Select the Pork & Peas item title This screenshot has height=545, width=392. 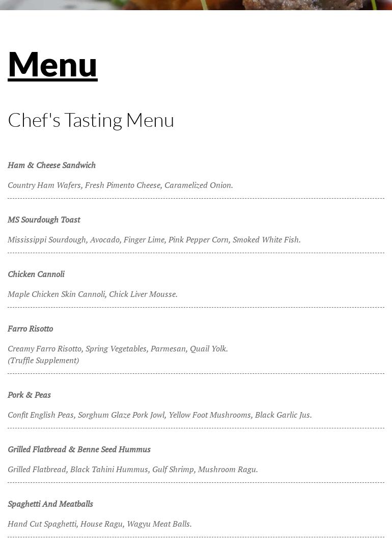(29, 395)
